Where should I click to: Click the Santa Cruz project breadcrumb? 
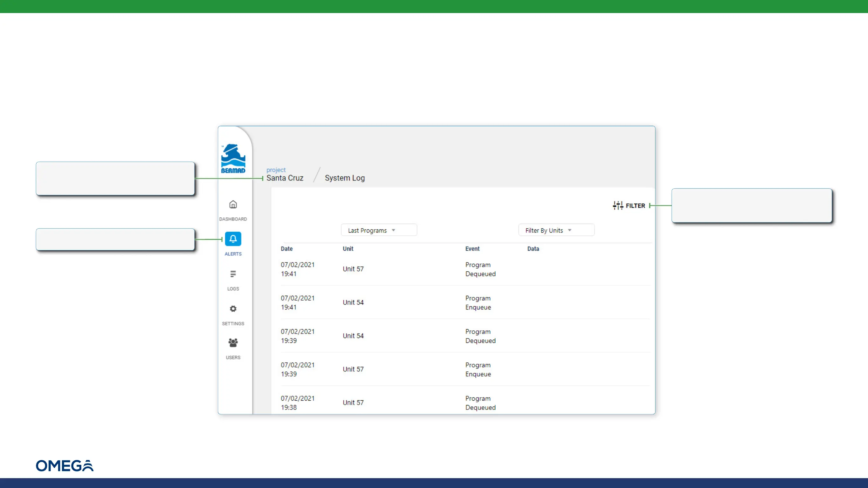coord(285,178)
